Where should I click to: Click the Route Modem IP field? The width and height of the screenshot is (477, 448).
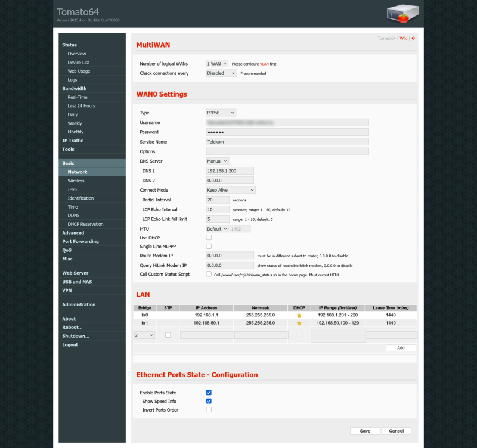230,256
